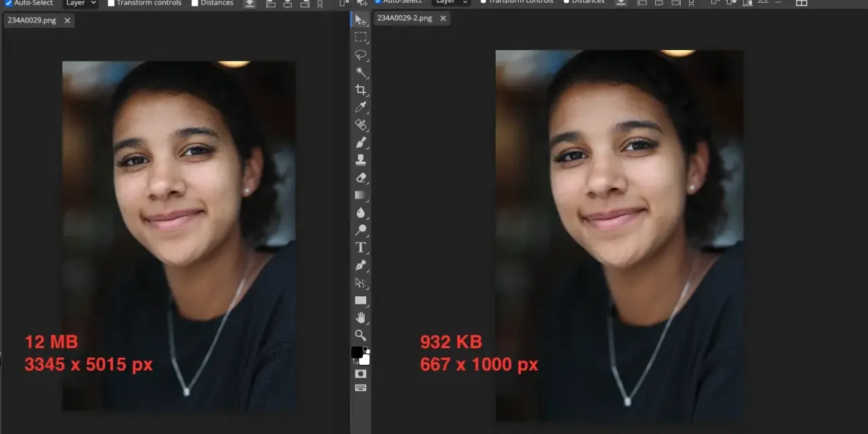Image resolution: width=868 pixels, height=434 pixels.
Task: Select the Gradient tool
Action: click(x=361, y=195)
